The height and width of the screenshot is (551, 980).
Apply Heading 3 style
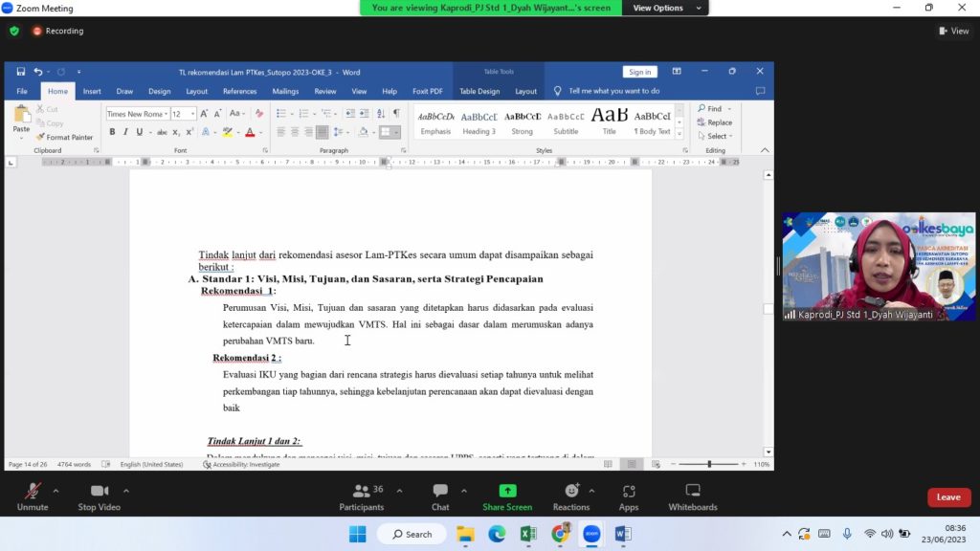479,121
